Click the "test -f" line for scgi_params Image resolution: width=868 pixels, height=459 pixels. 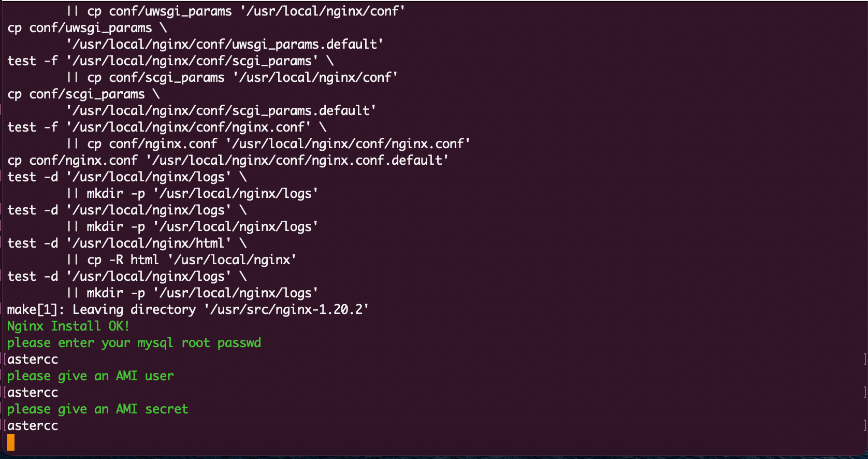(170, 61)
